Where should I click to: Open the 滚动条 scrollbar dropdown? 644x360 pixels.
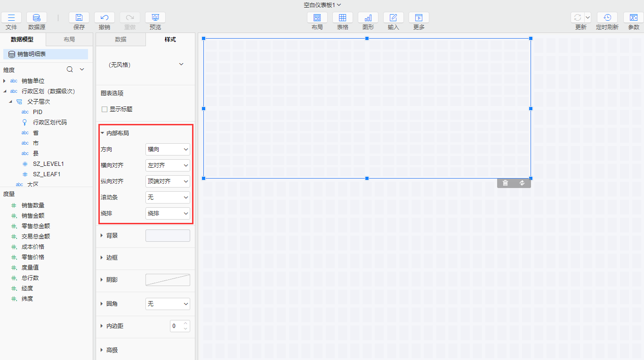pos(168,197)
